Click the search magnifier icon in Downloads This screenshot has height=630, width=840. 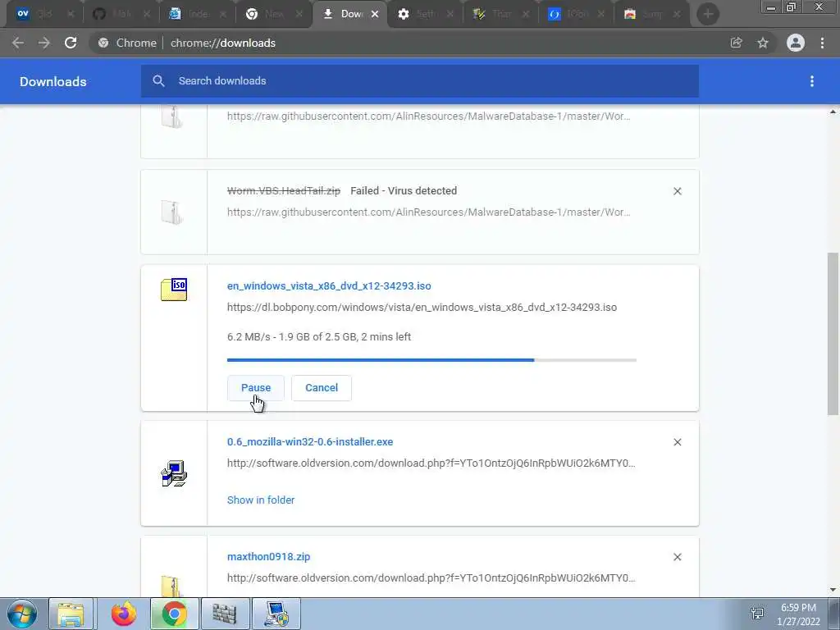[x=158, y=81]
